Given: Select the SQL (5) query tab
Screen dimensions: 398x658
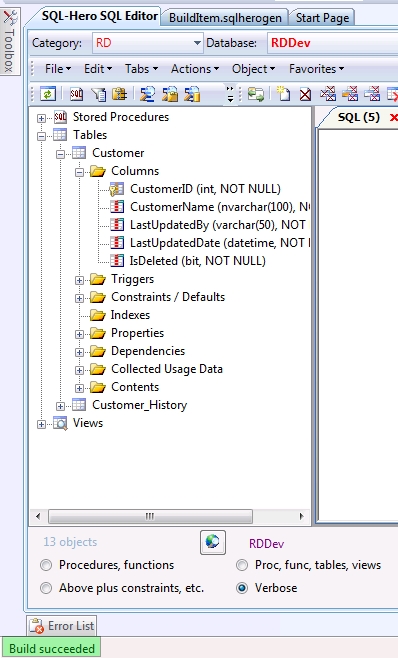Looking at the screenshot, I should pos(359,117).
